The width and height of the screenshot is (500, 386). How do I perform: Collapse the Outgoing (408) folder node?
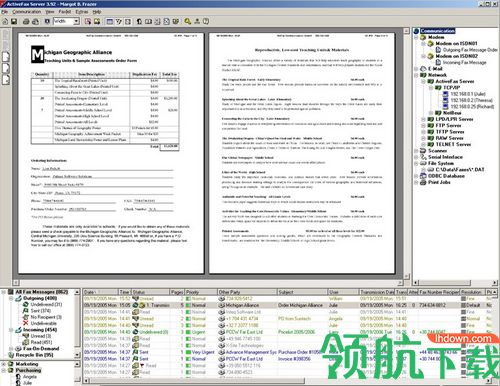click(x=11, y=298)
